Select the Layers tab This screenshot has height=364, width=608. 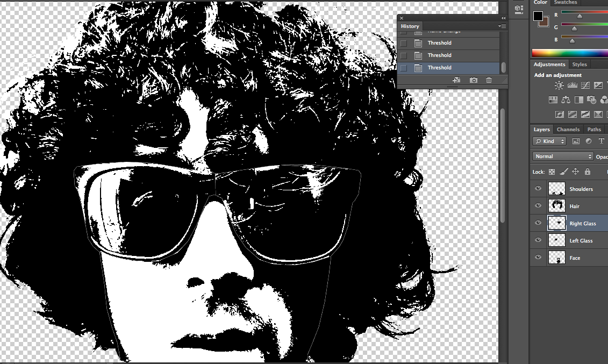pos(541,130)
